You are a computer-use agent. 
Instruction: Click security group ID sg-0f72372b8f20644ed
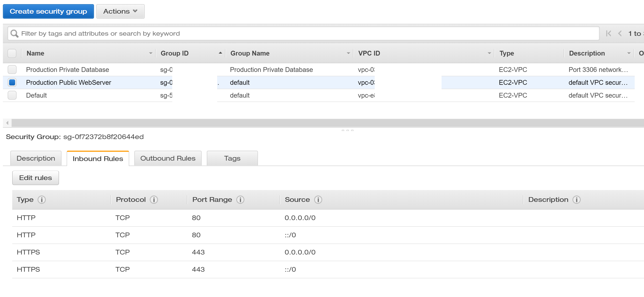tap(104, 137)
